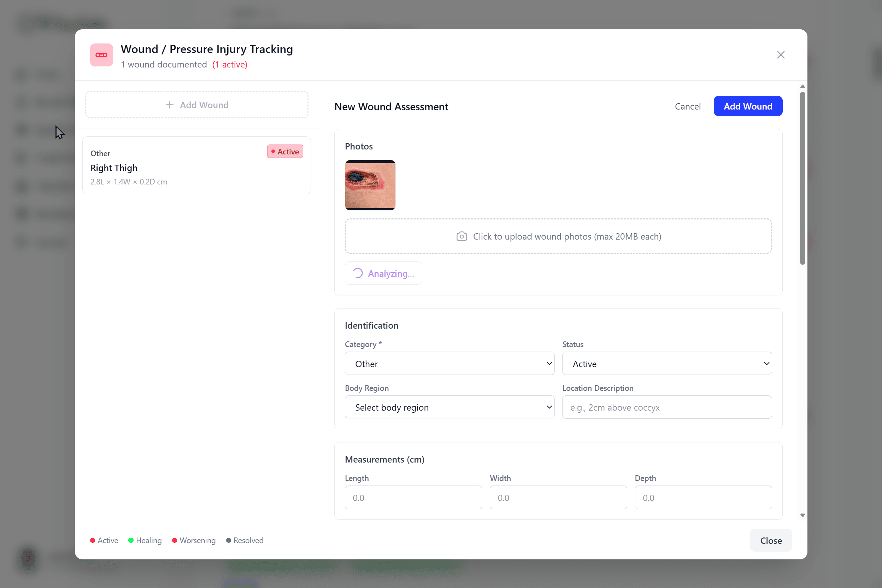Click the Location Description text field
This screenshot has height=588, width=882.
coord(666,407)
